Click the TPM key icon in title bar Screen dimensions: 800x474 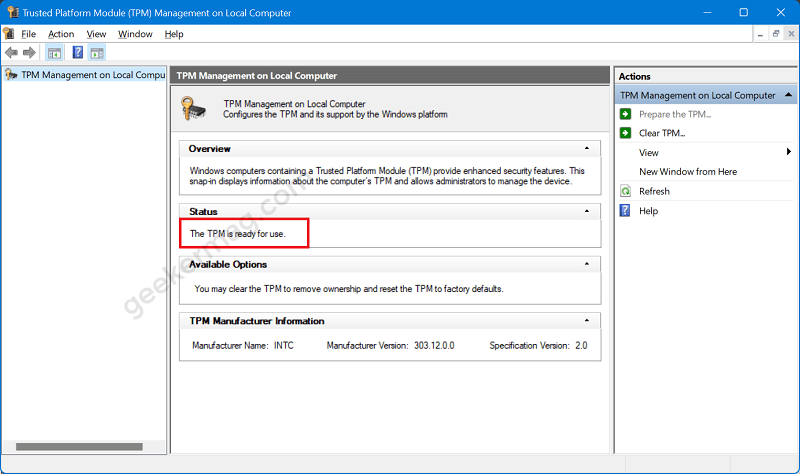[13, 12]
